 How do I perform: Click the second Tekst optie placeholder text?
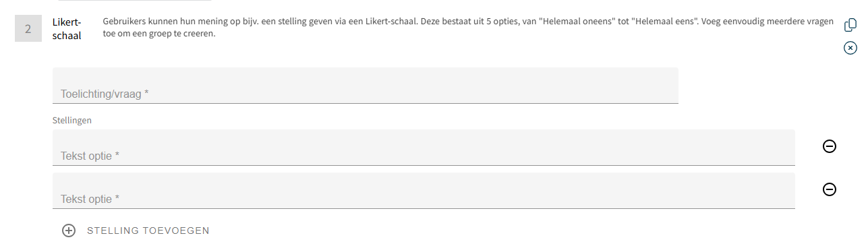click(x=90, y=199)
